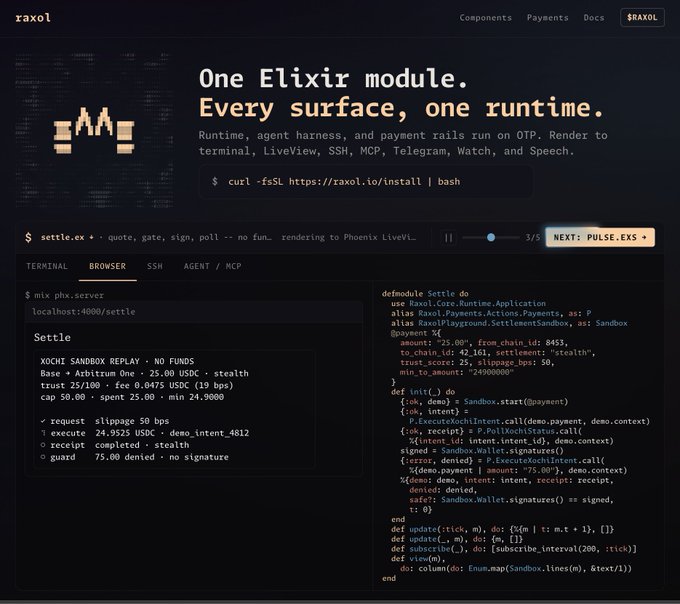
Task: Click the 'min_to_amount' code line
Action: [x=457, y=372]
